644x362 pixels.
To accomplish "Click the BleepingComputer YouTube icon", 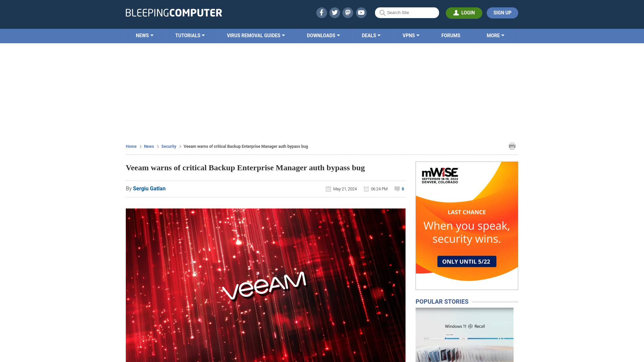I will pos(361,12).
